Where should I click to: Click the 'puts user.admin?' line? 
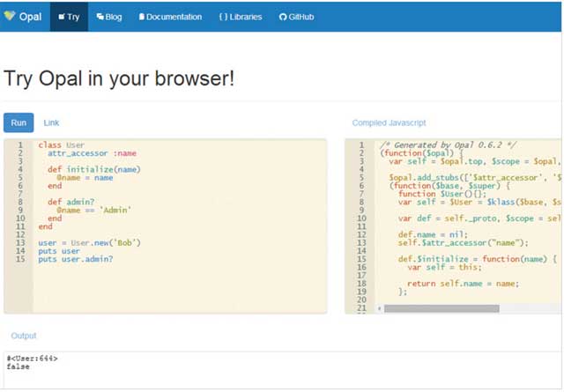[76, 259]
